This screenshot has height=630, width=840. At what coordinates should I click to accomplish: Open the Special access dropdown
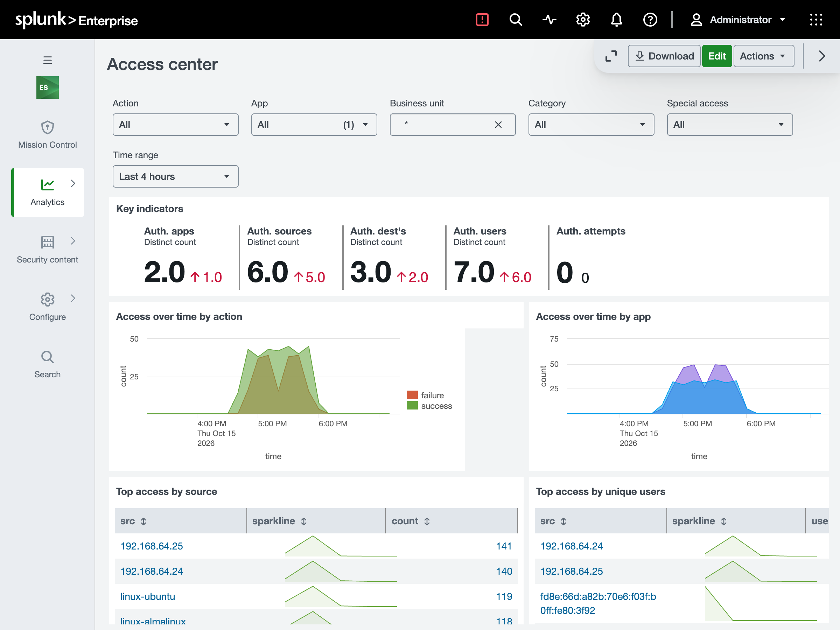(730, 125)
